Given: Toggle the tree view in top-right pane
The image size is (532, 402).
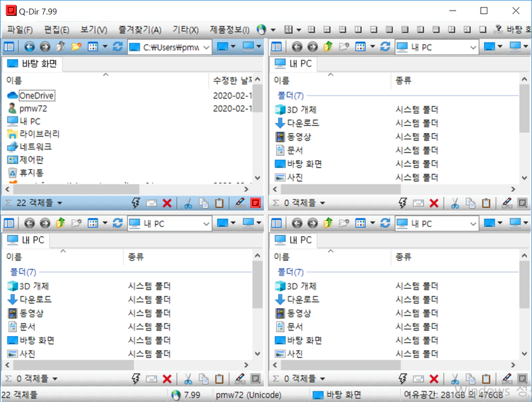Looking at the screenshot, I should (277, 47).
